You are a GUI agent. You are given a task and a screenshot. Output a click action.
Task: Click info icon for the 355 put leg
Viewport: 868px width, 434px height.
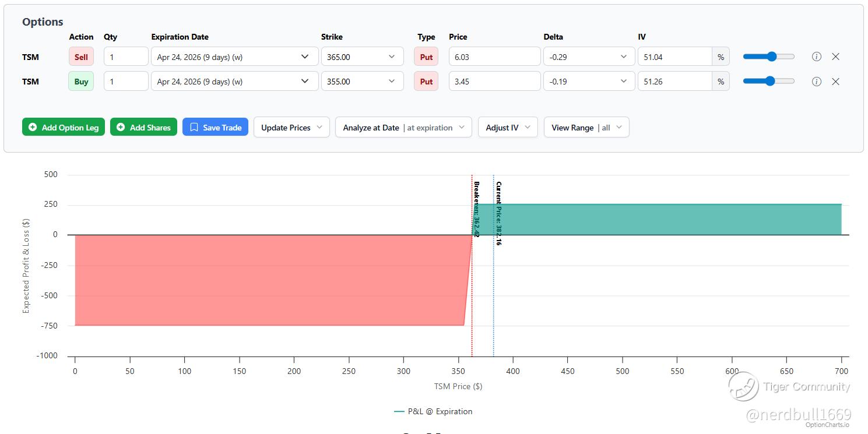[x=817, y=82]
